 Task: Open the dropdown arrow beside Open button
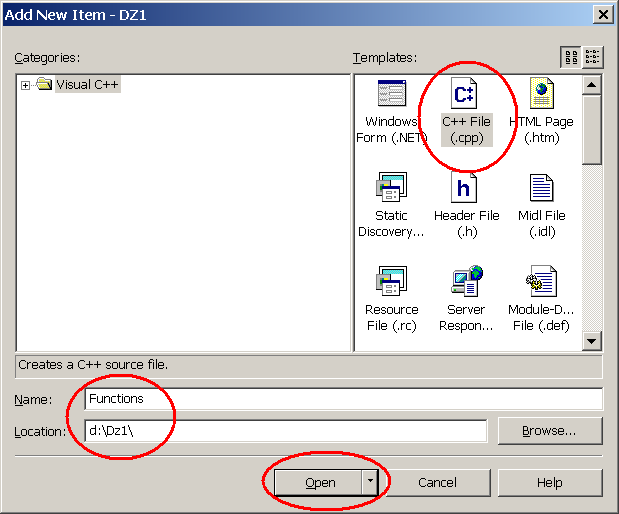click(370, 482)
